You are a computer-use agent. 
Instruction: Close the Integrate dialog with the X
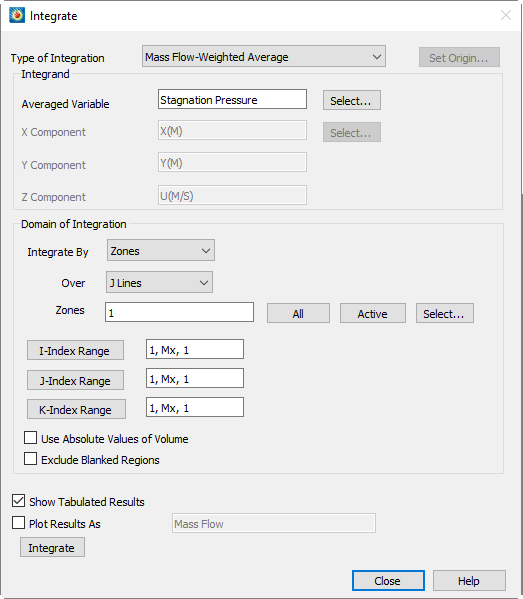[506, 15]
